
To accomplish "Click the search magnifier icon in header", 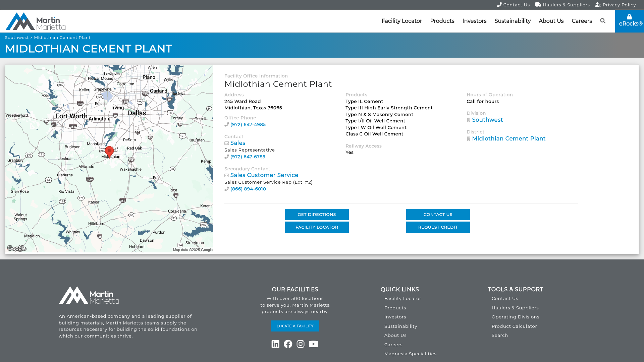I will (603, 21).
